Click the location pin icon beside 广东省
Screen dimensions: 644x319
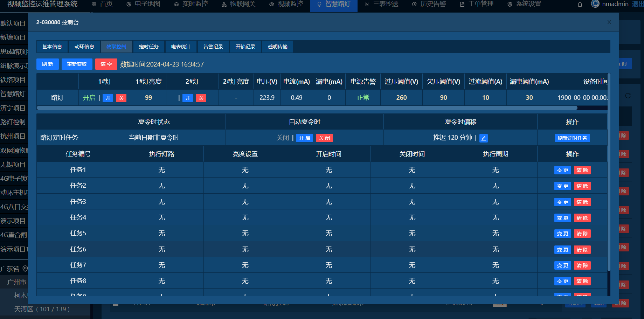click(25, 269)
